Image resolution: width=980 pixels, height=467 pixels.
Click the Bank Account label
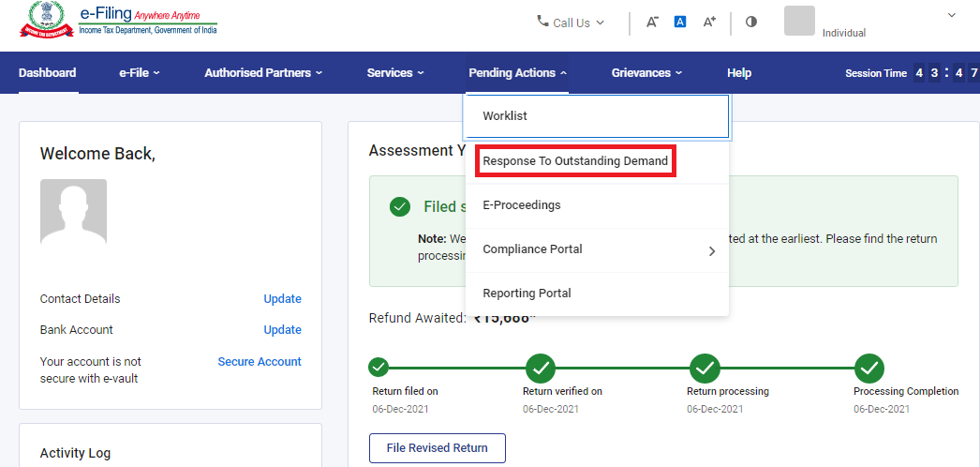click(x=76, y=329)
